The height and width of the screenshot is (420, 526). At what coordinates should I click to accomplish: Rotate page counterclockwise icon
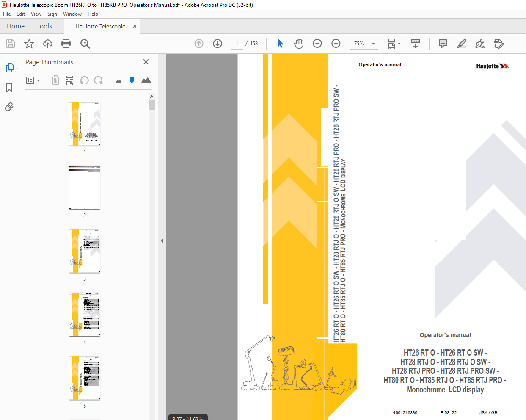[84, 80]
